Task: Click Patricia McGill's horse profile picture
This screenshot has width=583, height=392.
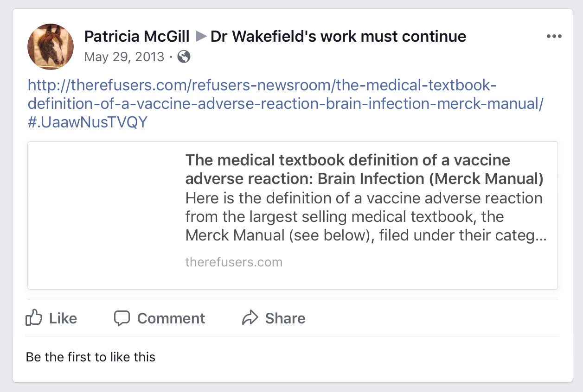Action: (51, 47)
